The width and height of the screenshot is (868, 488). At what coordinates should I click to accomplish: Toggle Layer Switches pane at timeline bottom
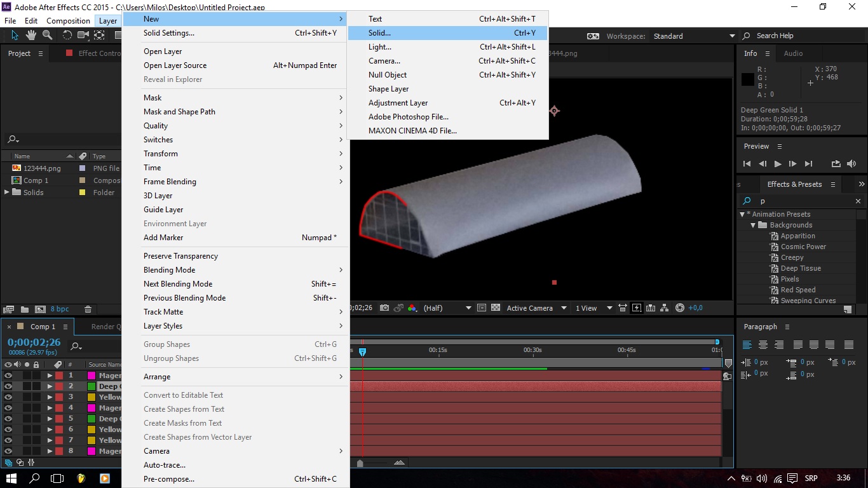click(x=9, y=463)
